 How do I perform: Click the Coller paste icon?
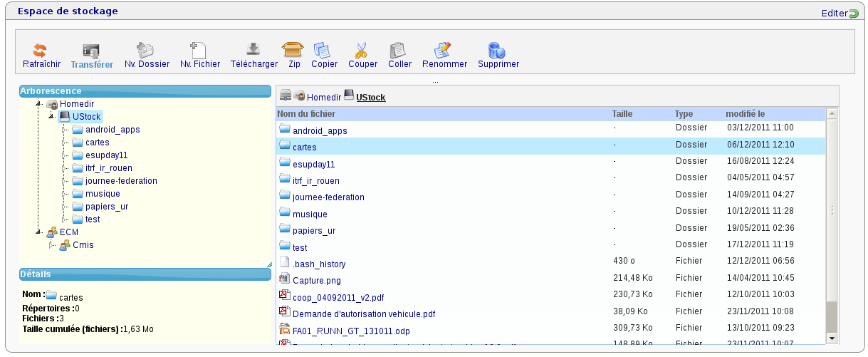(x=399, y=51)
